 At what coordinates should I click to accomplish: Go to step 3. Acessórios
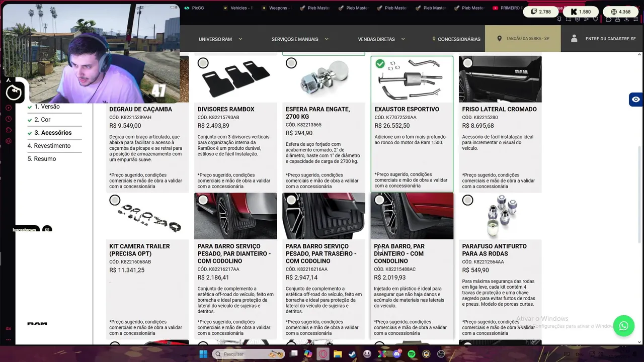click(x=53, y=133)
